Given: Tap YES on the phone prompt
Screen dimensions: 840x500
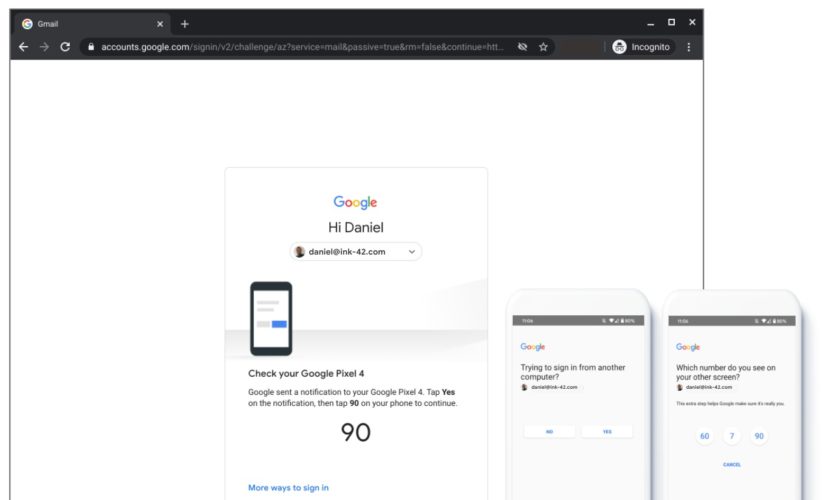Looking at the screenshot, I should (607, 431).
